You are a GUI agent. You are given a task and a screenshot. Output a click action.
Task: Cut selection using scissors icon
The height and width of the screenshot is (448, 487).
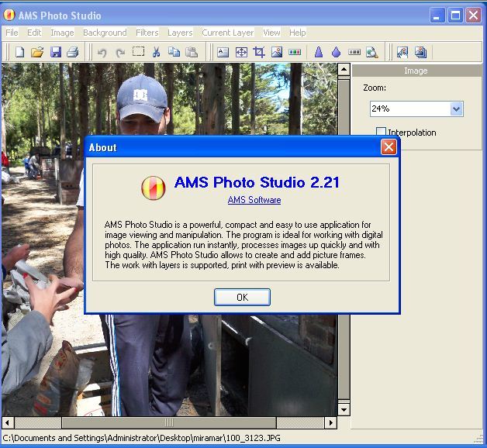tap(156, 52)
